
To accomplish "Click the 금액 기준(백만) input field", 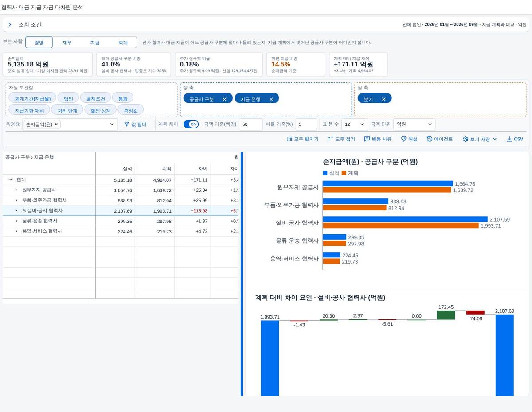I will 251,124.
